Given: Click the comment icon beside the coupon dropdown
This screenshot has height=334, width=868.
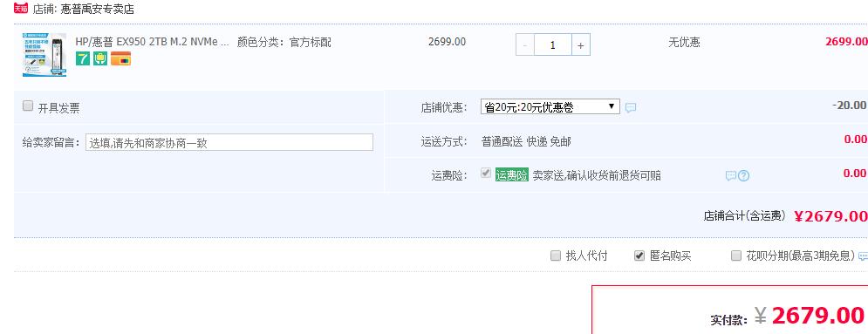Looking at the screenshot, I should click(x=631, y=108).
